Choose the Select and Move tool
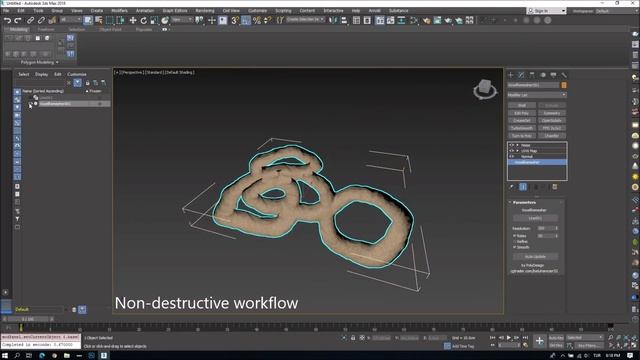Screen dimensions: 640x360 [133, 20]
